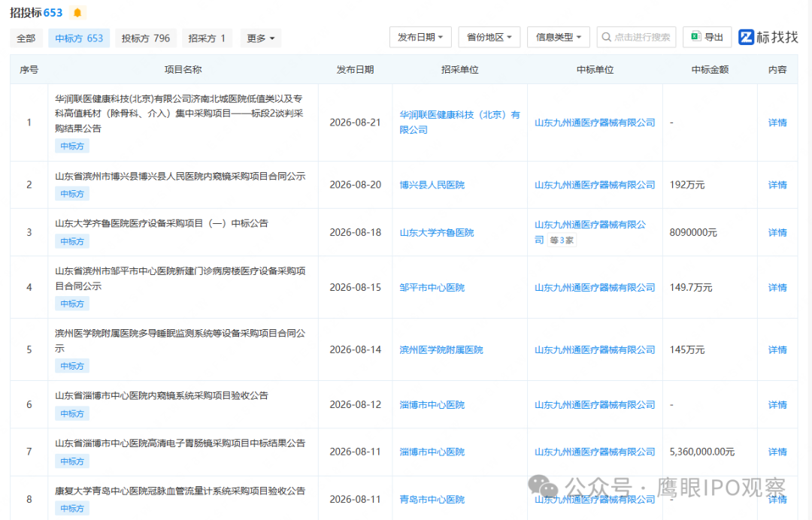Open the 信息类型 filter dropdown
812x520 pixels.
tap(558, 38)
